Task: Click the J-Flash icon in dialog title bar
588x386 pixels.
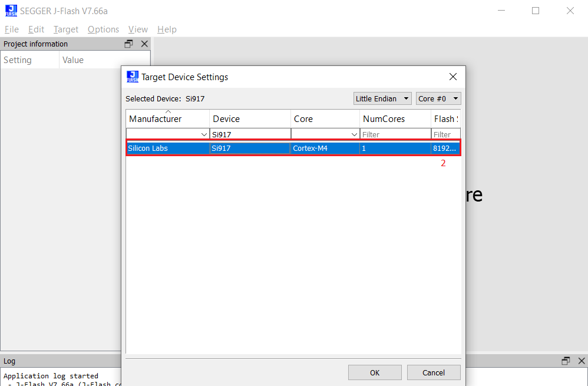Action: coord(133,77)
